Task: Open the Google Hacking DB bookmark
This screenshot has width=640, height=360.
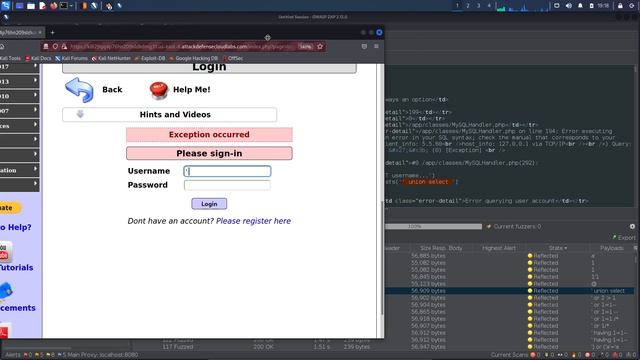Action: pyautogui.click(x=193, y=58)
